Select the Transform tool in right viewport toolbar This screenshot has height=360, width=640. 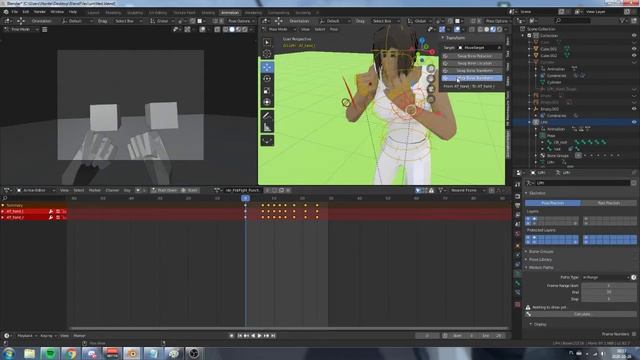pos(267,102)
